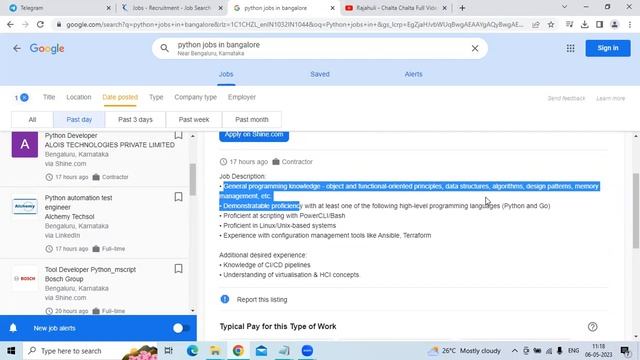
Task: Save the Python automation test engineer job
Action: (x=178, y=197)
